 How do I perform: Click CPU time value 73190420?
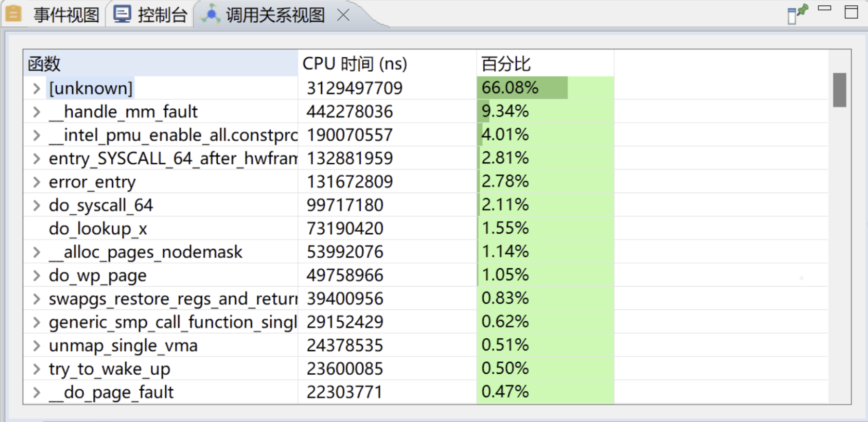click(345, 228)
